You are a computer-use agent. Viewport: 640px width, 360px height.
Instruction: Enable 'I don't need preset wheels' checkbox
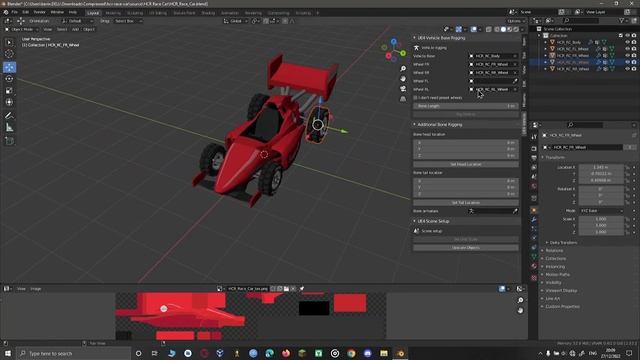pos(416,98)
